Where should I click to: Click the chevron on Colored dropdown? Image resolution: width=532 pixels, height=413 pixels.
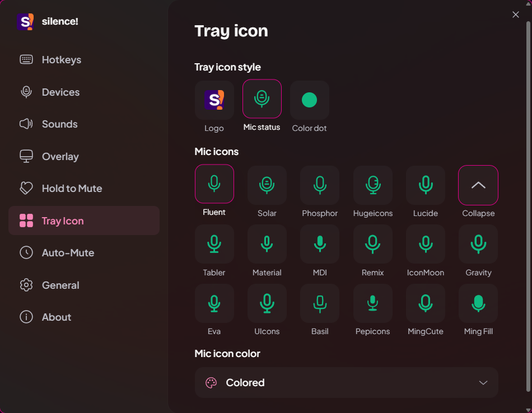coord(483,383)
